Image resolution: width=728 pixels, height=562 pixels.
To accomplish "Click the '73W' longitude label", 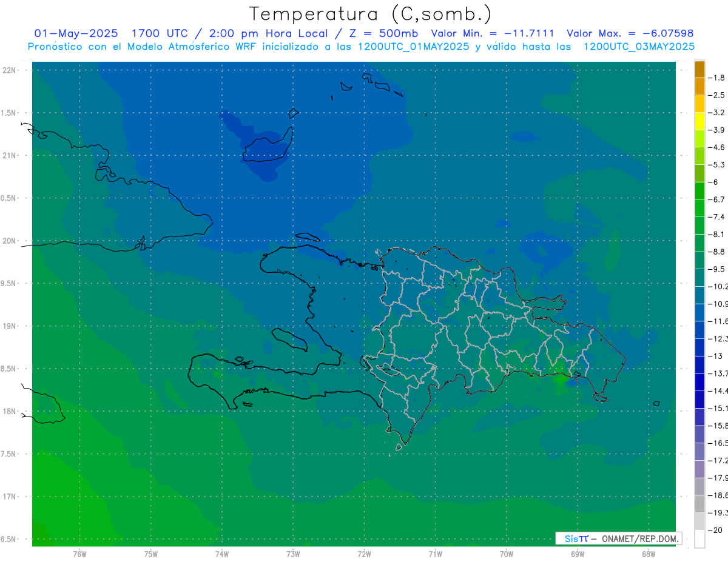I will point(293,554).
